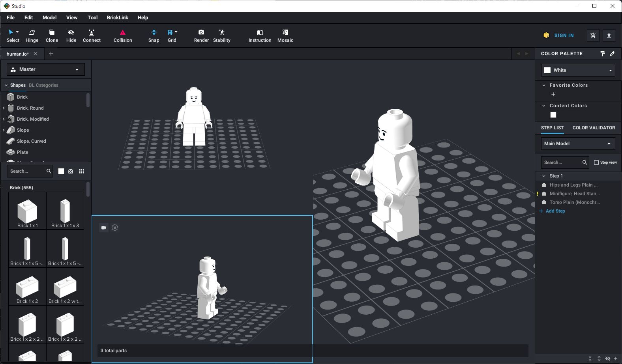Open the Select tool options arrow
The height and width of the screenshot is (364, 622).
pos(17,32)
